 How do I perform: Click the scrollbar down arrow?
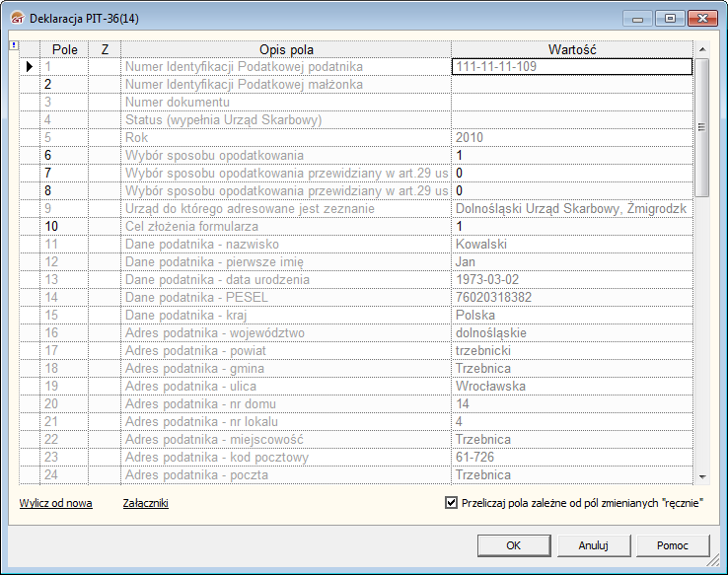point(701,476)
